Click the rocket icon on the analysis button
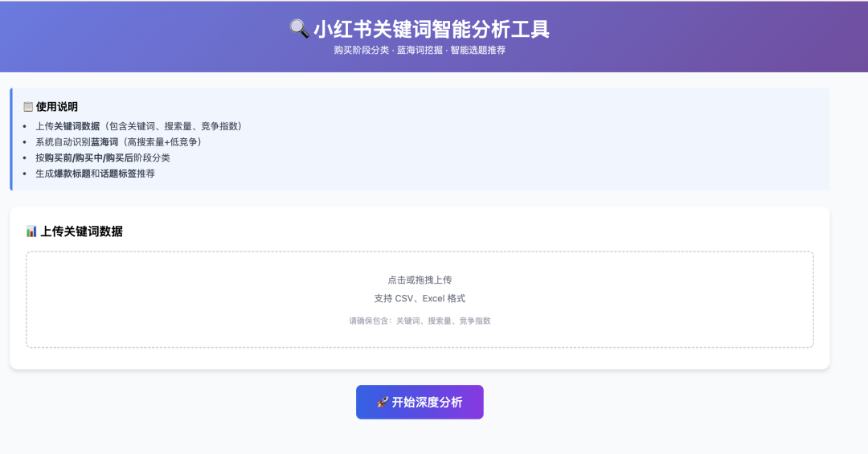 (383, 402)
